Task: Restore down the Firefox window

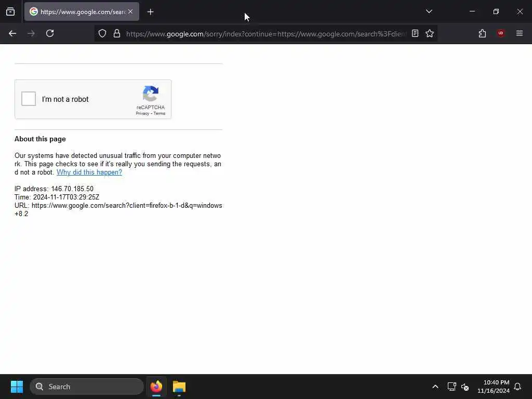Action: coord(496,11)
